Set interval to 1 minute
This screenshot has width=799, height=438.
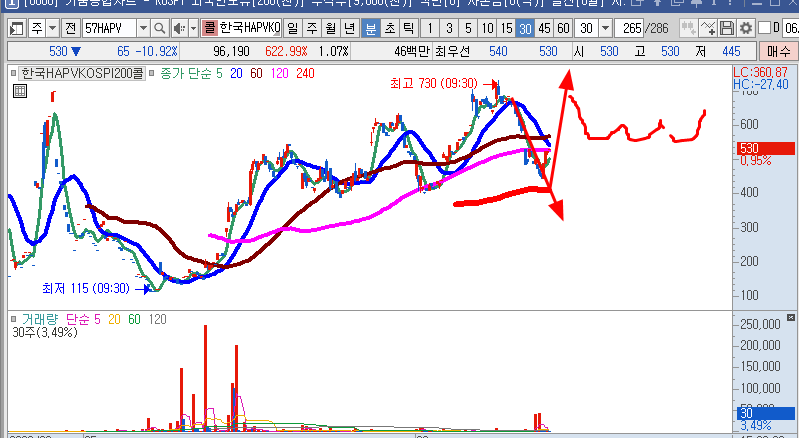(x=430, y=28)
